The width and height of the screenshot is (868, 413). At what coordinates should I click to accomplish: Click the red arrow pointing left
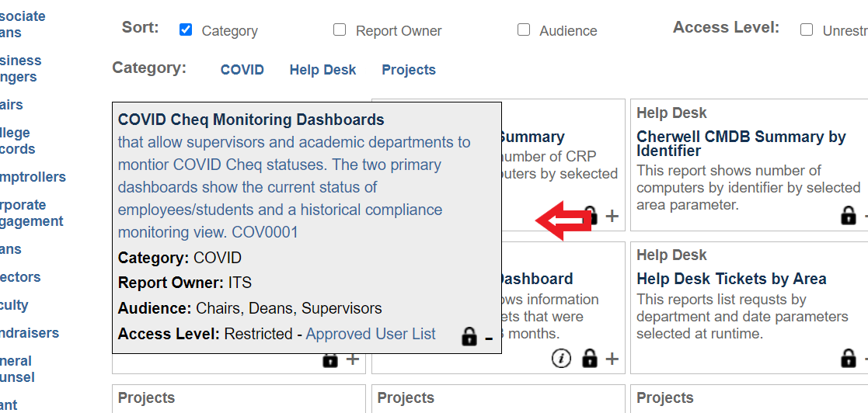tap(563, 220)
